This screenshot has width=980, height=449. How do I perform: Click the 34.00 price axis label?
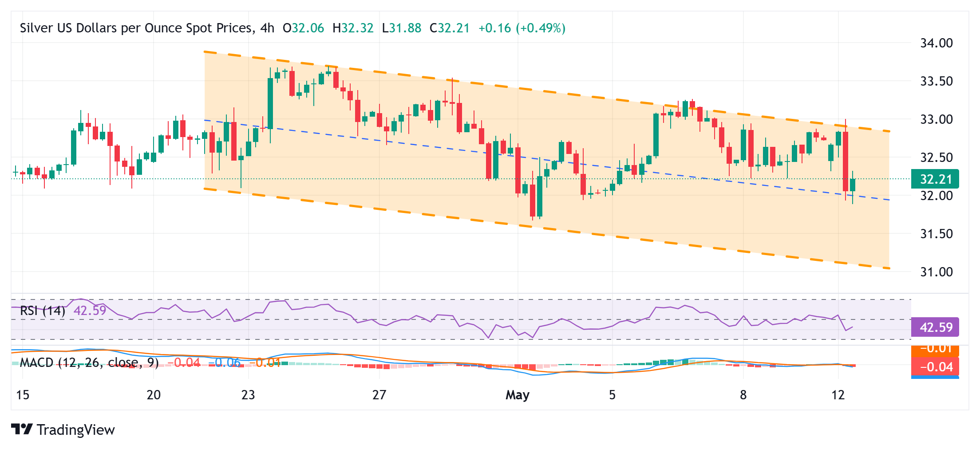click(x=937, y=43)
